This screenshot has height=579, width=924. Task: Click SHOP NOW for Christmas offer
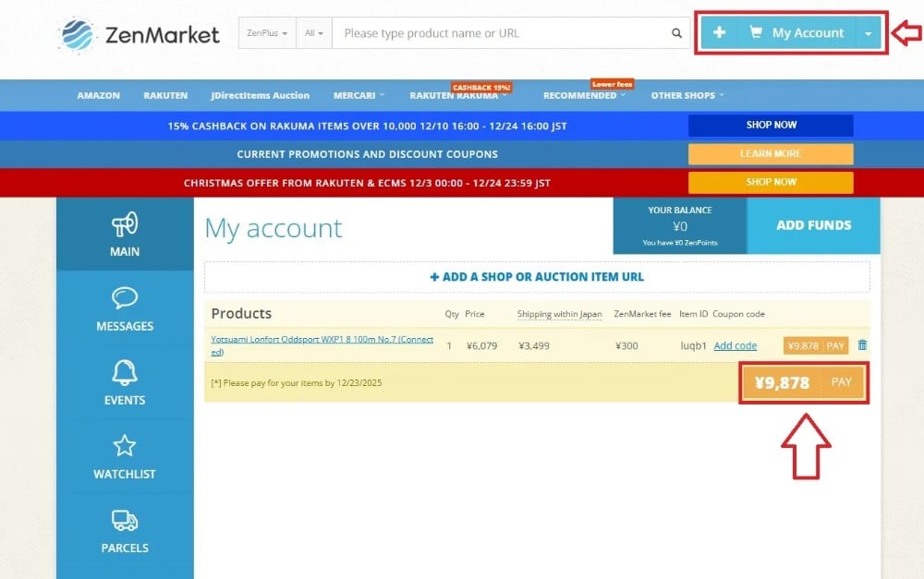(771, 182)
